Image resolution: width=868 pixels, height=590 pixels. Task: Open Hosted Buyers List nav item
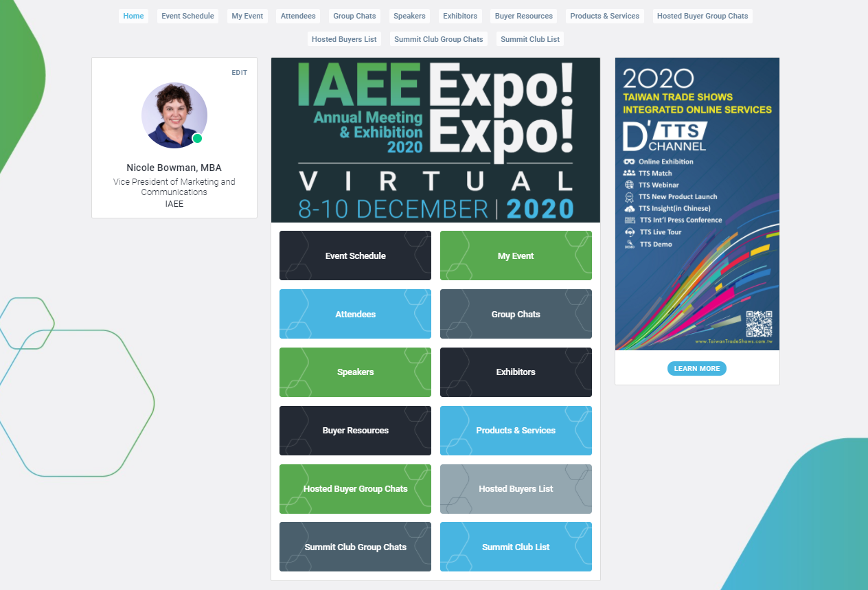point(344,39)
